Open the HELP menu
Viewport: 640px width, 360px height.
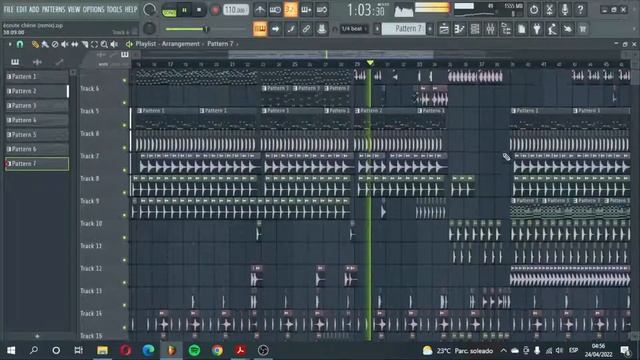(131, 9)
